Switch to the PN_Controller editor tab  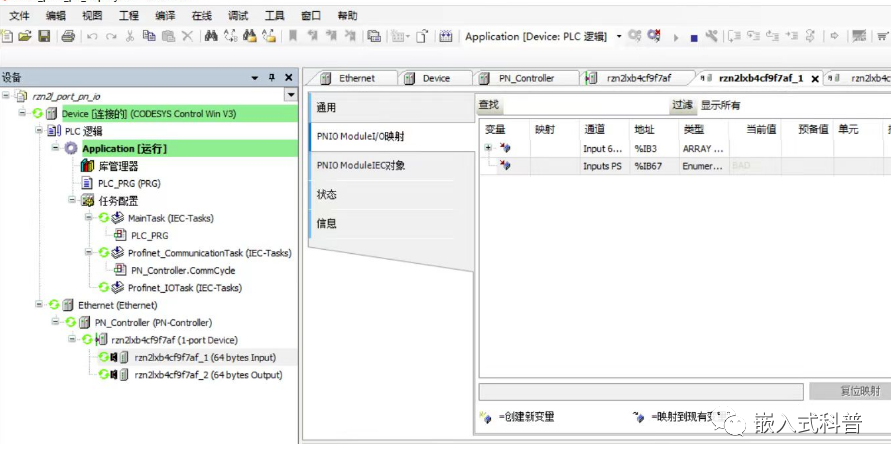[x=526, y=78]
